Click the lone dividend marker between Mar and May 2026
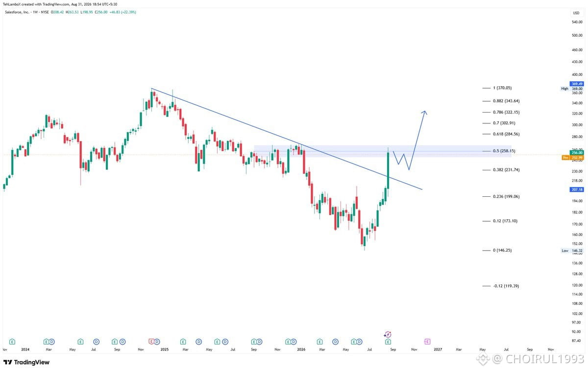This screenshot has height=371, width=588. tap(336, 342)
